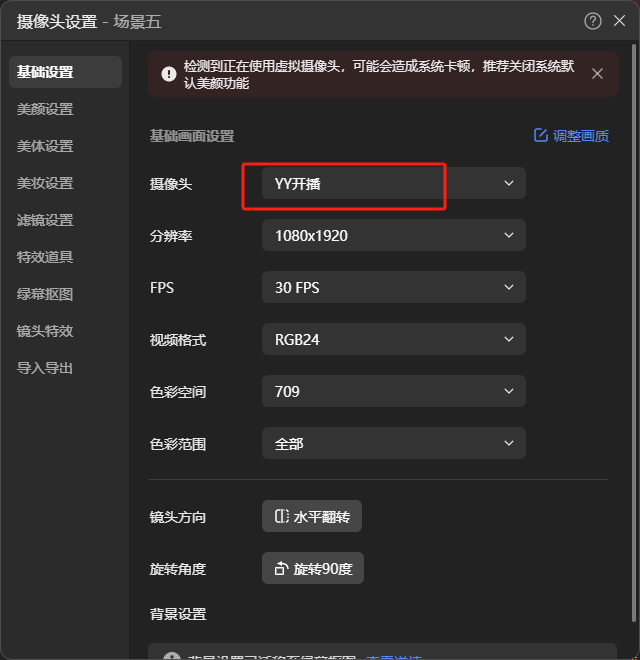Close the camera settings dialog
Screen dimensions: 640x660
619,21
